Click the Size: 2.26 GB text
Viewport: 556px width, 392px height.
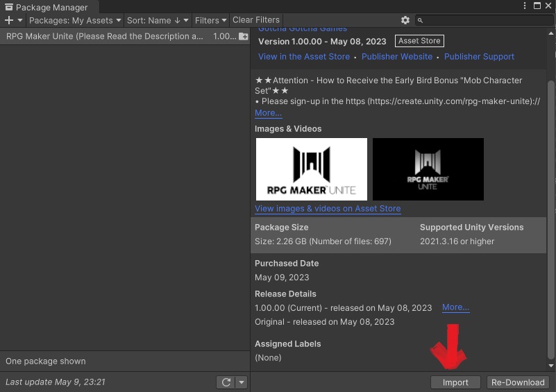pos(323,241)
